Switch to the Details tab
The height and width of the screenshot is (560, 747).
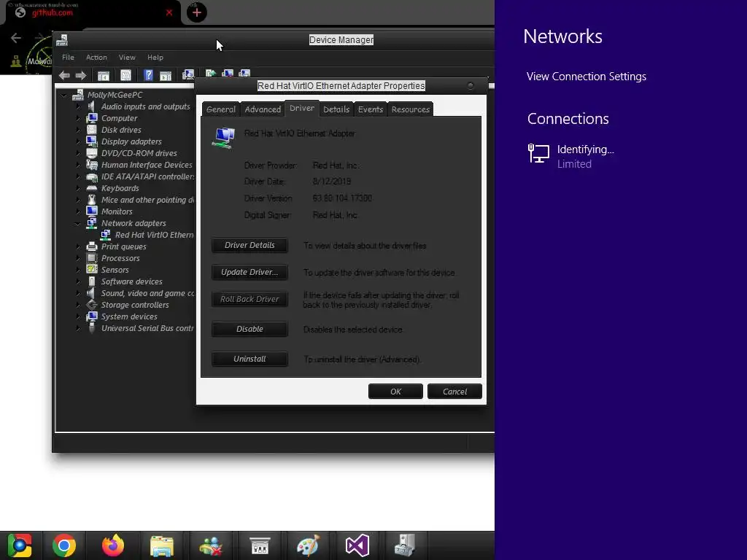pyautogui.click(x=336, y=109)
